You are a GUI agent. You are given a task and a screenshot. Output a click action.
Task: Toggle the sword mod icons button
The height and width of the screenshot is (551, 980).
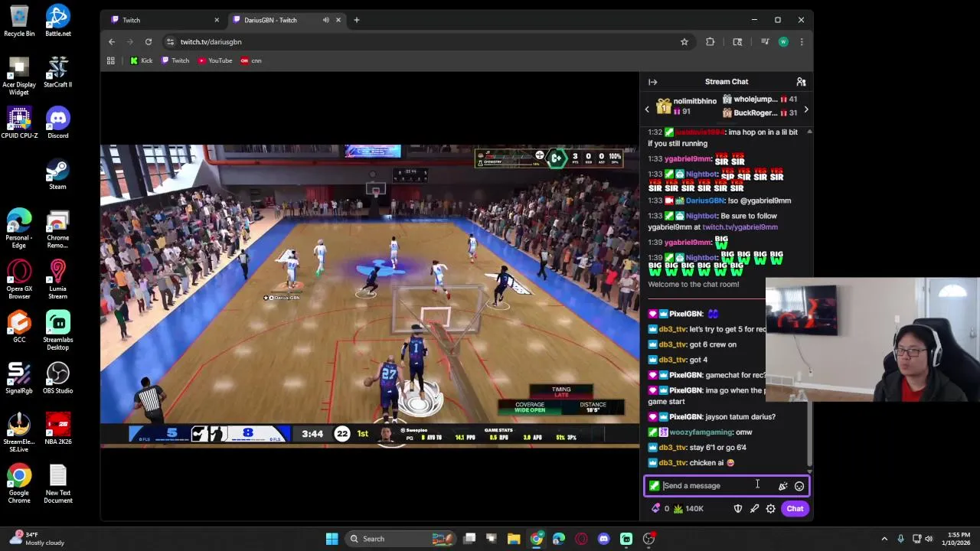754,509
